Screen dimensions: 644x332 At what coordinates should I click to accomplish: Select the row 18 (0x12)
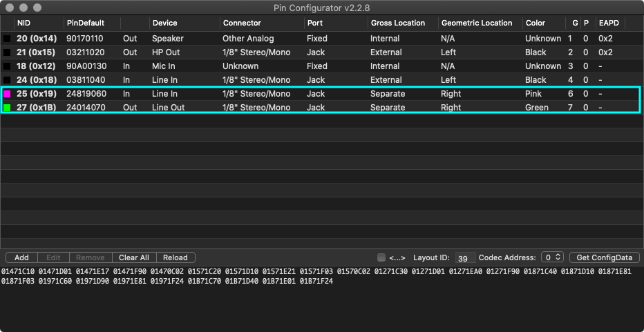322,66
